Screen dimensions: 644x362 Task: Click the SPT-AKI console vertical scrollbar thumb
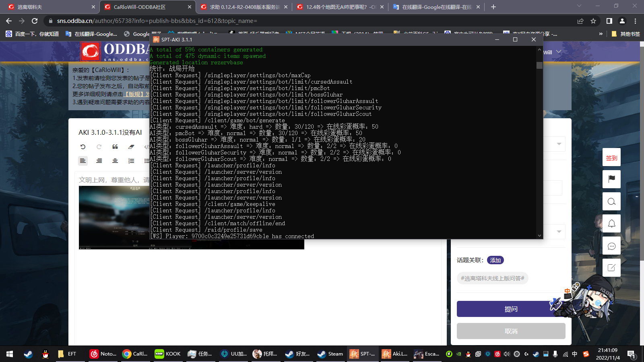tap(539, 65)
